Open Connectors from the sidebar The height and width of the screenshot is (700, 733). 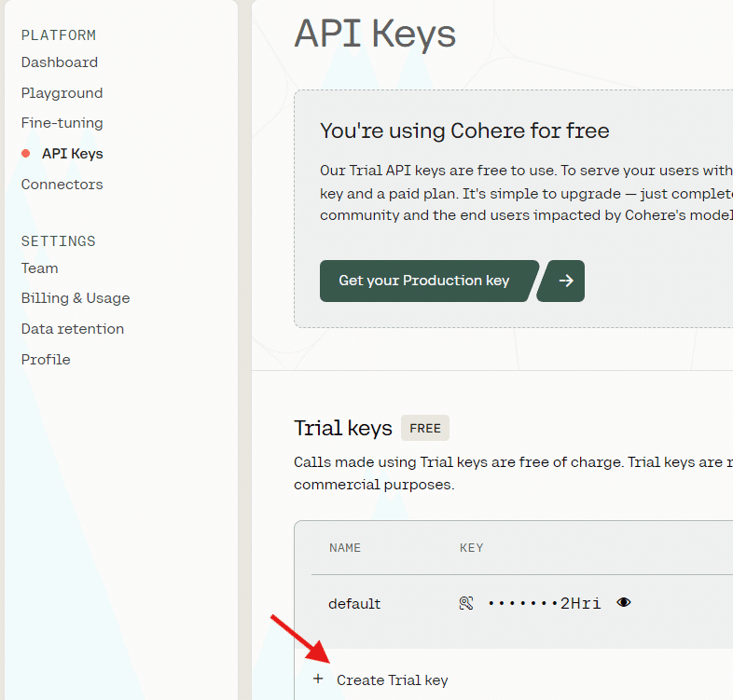(x=62, y=185)
